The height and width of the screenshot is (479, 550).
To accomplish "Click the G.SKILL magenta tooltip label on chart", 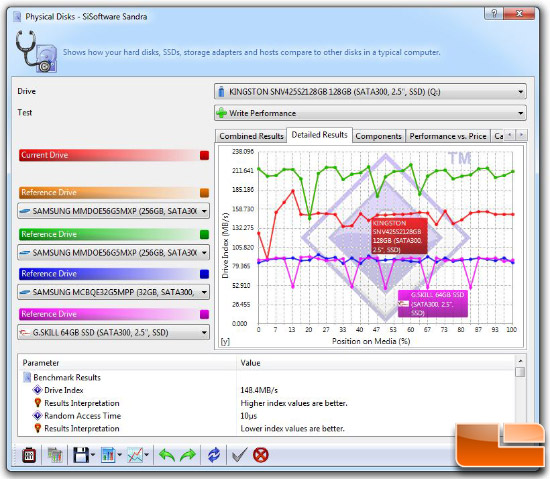I will 432,303.
